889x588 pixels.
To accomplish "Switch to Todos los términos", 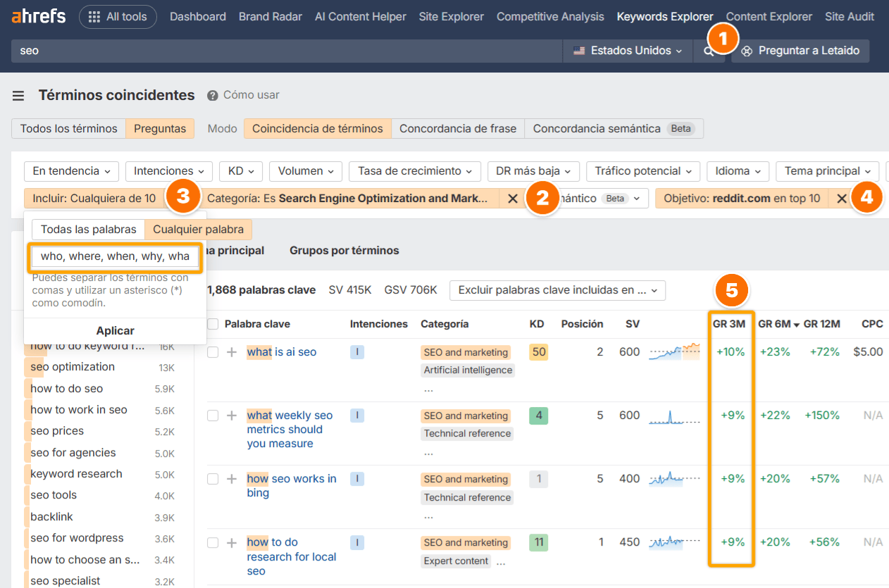I will click(69, 128).
